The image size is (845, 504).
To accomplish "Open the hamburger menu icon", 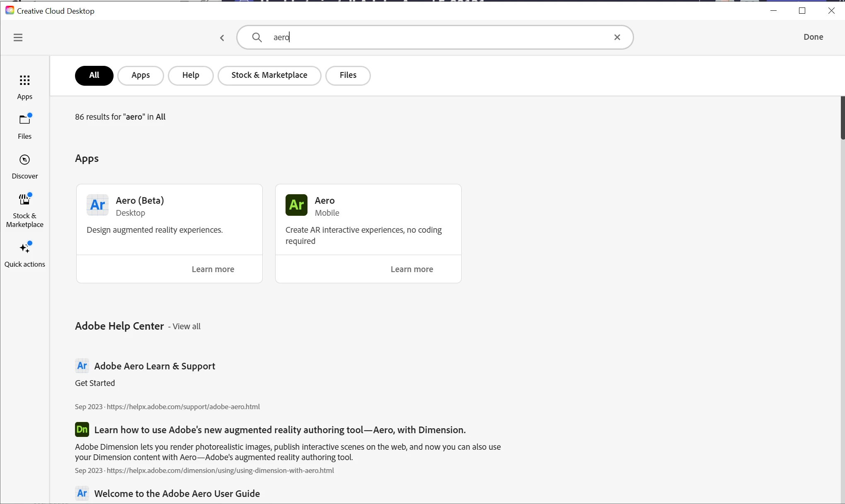I will 18,38.
